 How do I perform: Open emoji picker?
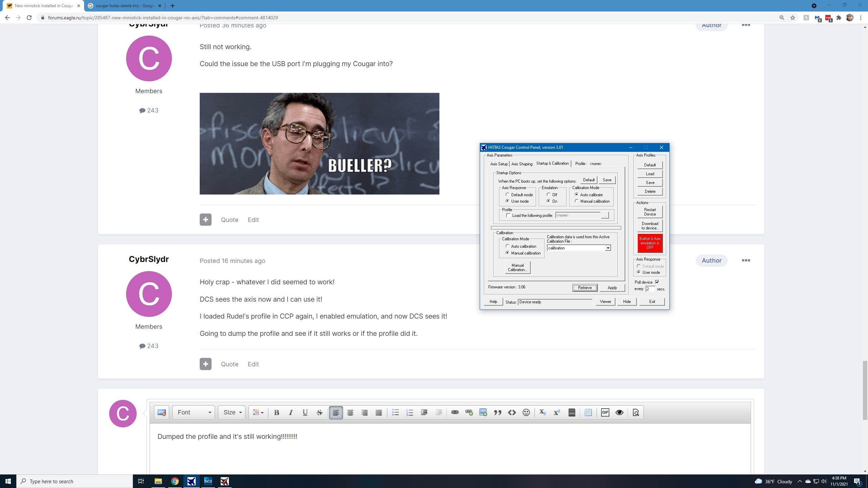coord(526,412)
